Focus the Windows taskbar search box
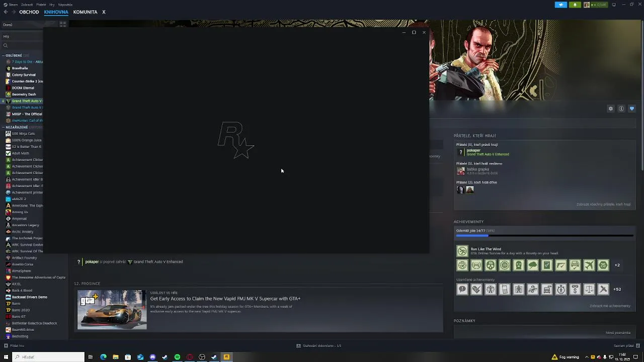 pyautogui.click(x=48, y=357)
